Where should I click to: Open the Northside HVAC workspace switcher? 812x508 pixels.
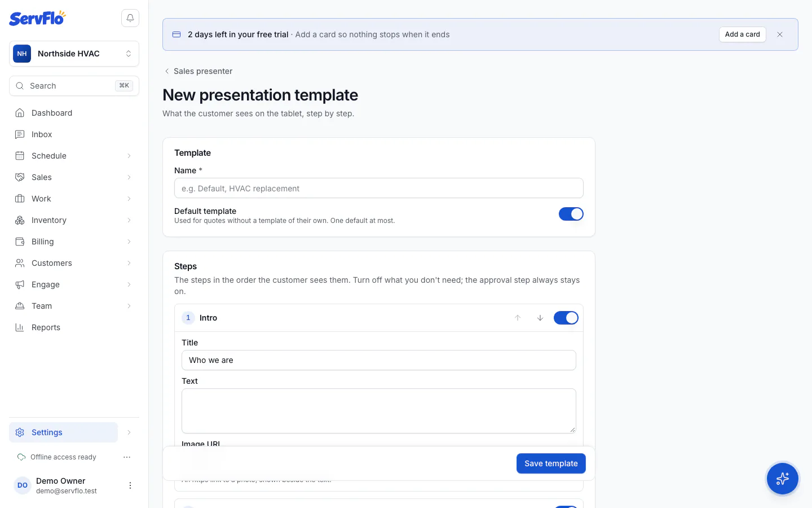pos(74,54)
